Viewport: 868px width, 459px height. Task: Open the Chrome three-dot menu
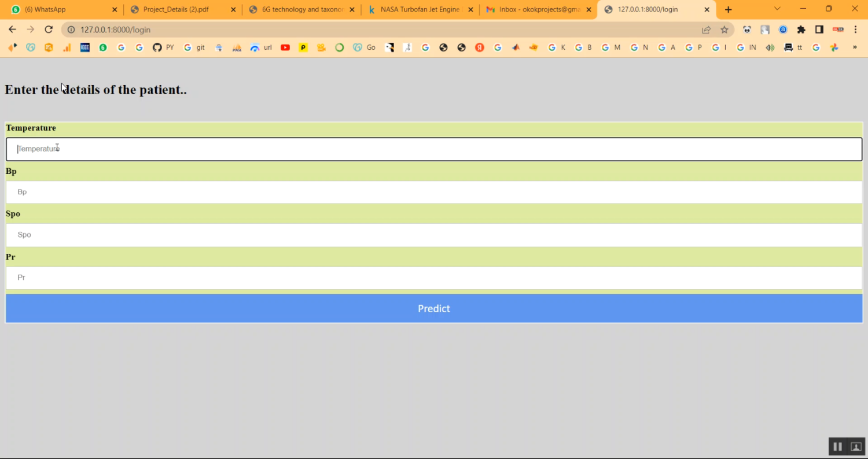point(855,29)
